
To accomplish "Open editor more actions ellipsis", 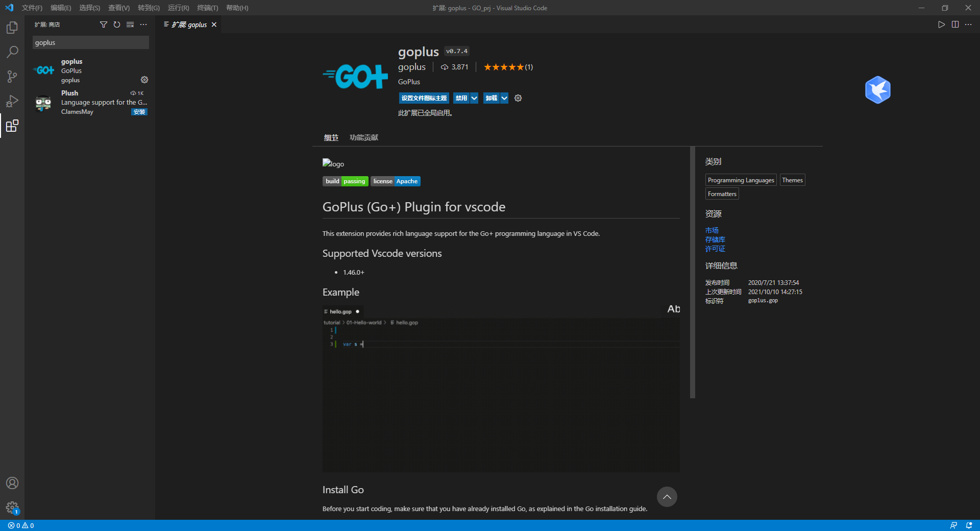I will (968, 25).
